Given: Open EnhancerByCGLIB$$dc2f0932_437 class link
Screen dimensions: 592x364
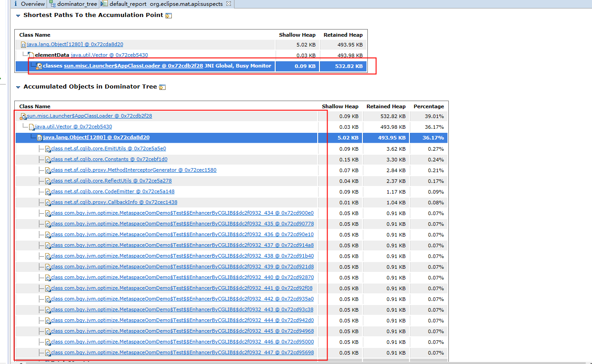Looking at the screenshot, I should [x=183, y=245].
